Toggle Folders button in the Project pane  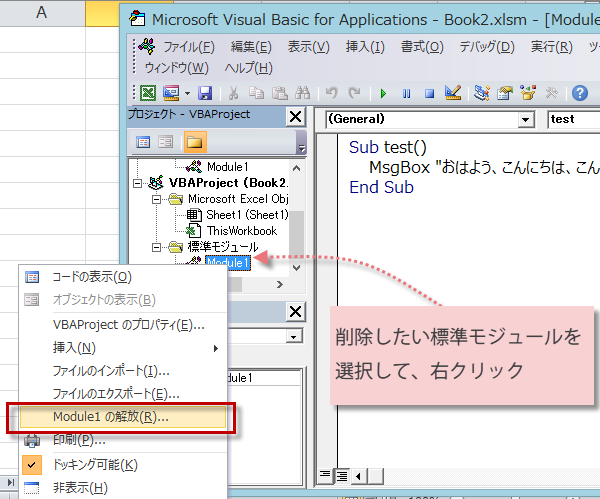193,142
